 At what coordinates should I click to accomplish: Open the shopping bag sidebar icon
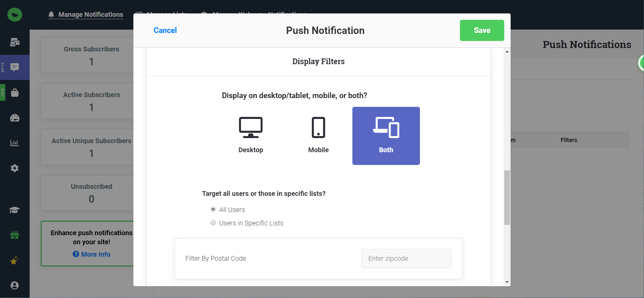click(x=15, y=92)
